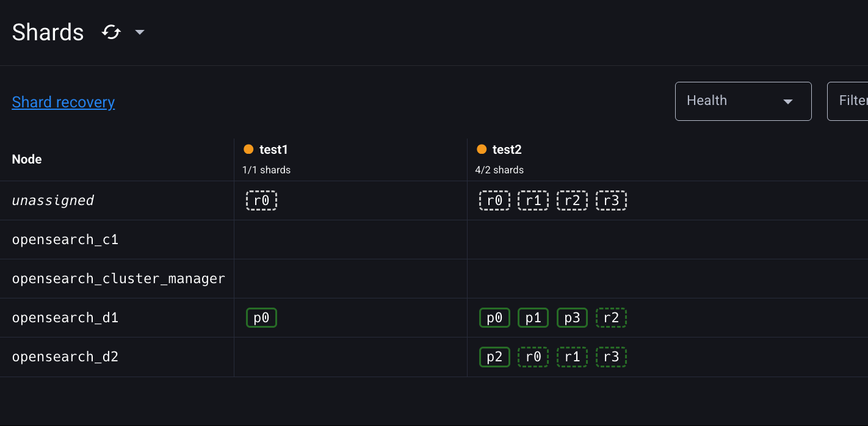Select the test2 index header
This screenshot has height=426, width=868.
pyautogui.click(x=507, y=150)
